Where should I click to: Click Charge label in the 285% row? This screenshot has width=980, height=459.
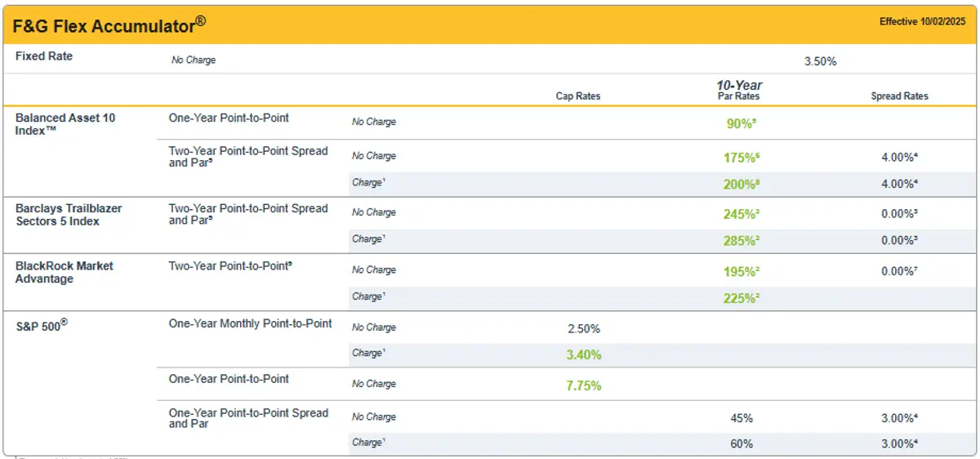[368, 240]
